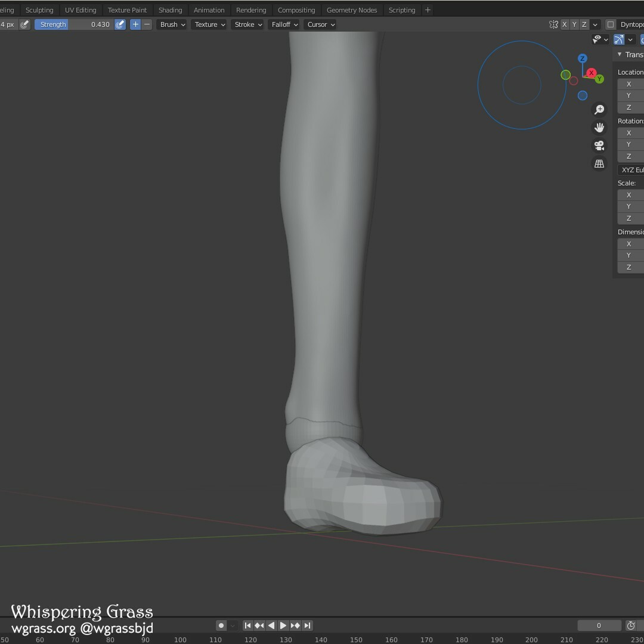This screenshot has height=644, width=644.
Task: Toggle the show gizmo icon
Action: [x=618, y=39]
